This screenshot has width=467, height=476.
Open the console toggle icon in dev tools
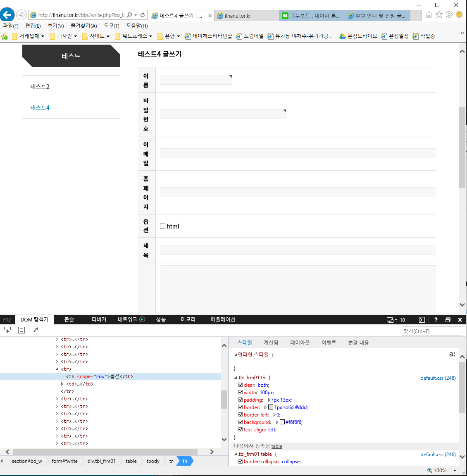pyautogui.click(x=422, y=320)
